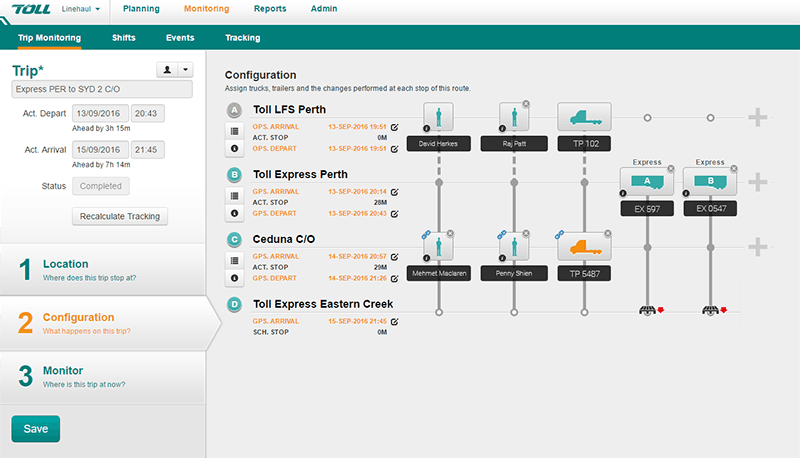Add resource at Toll Express Perth plus
This screenshot has height=458, width=800.
[x=758, y=182]
